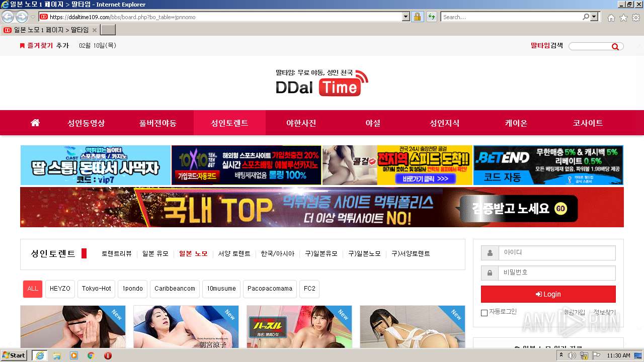Open the 성인지식 menu
The image size is (644, 362).
pos(444,123)
